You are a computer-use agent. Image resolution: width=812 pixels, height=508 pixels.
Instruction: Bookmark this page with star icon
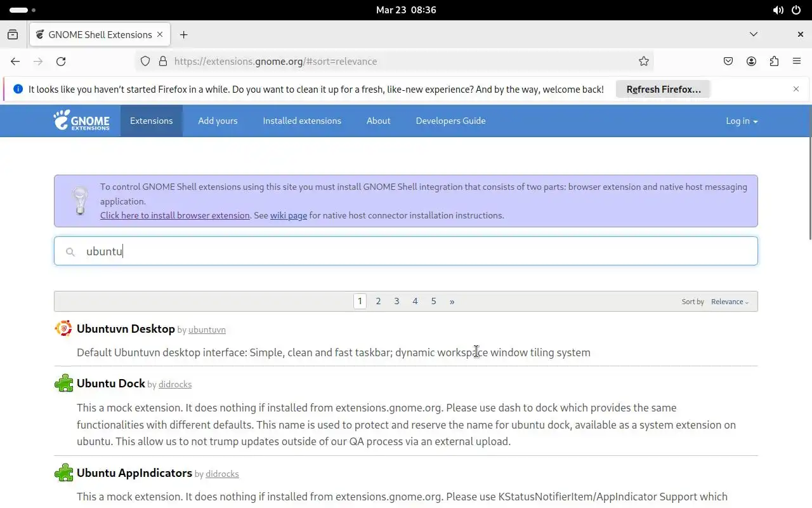tap(644, 61)
